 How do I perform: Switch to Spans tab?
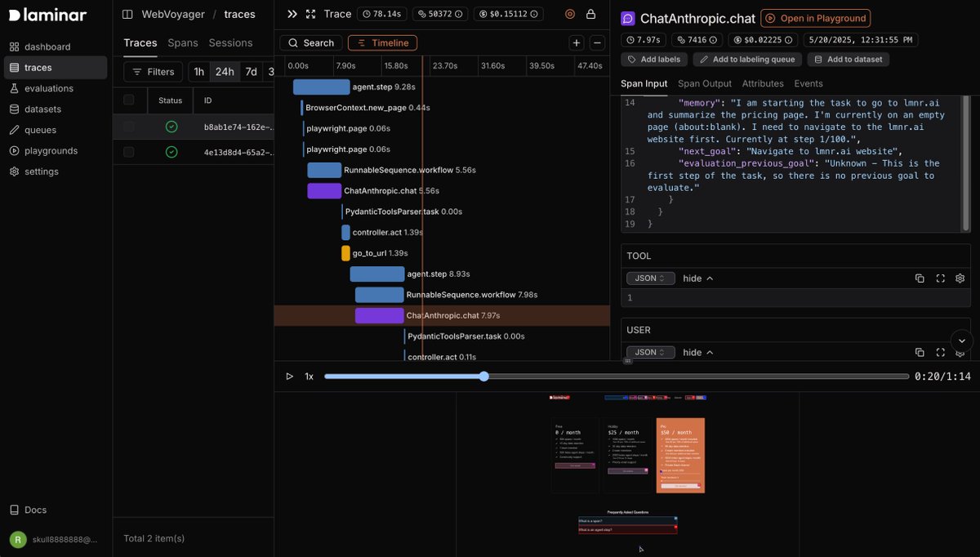183,42
